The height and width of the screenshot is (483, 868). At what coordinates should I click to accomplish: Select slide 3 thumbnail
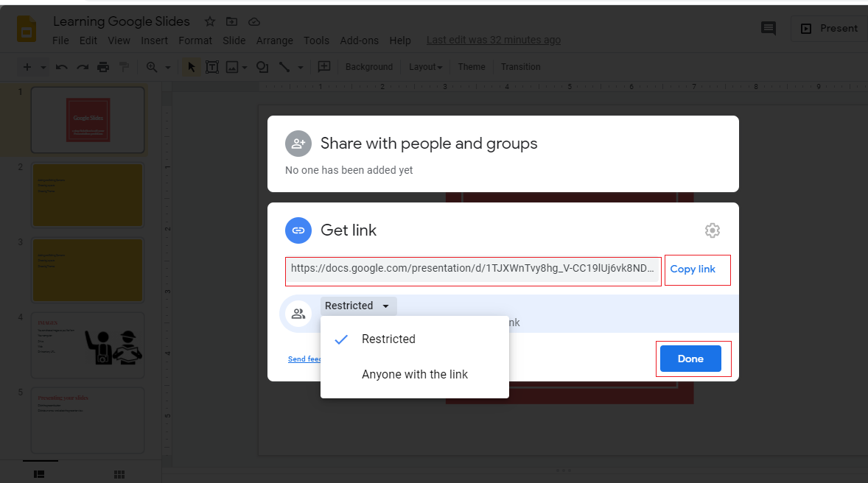point(88,270)
